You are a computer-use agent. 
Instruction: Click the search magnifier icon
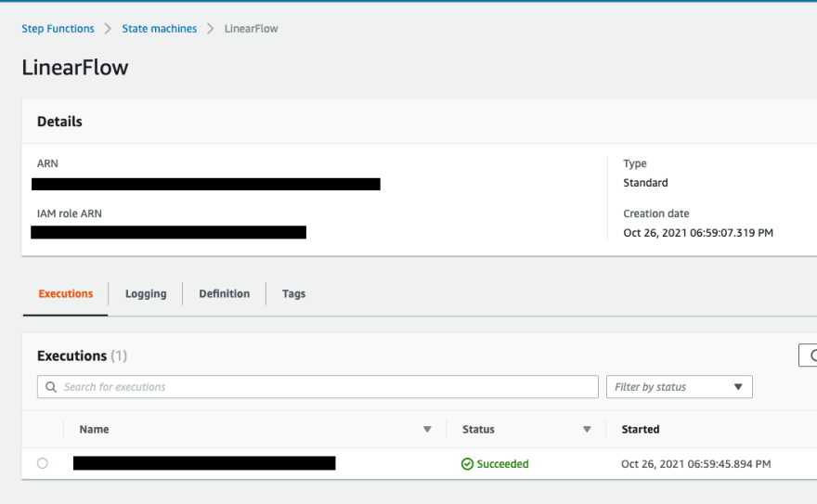coord(51,387)
